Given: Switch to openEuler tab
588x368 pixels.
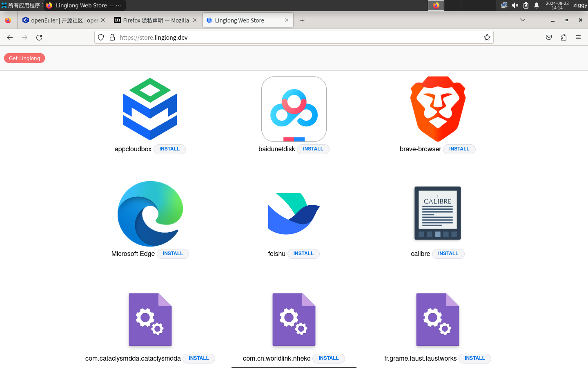Looking at the screenshot, I should click(64, 20).
